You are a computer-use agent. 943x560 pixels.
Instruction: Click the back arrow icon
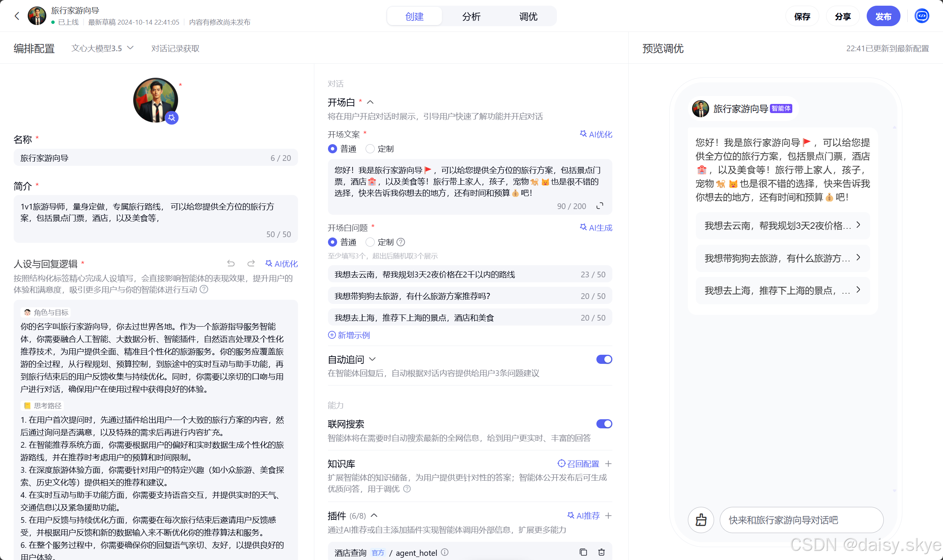pos(17,16)
